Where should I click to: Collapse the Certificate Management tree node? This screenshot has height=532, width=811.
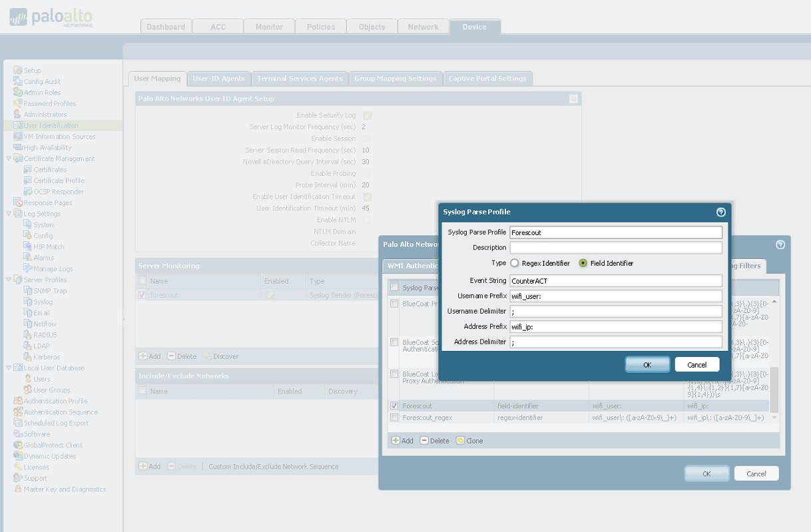(x=9, y=158)
